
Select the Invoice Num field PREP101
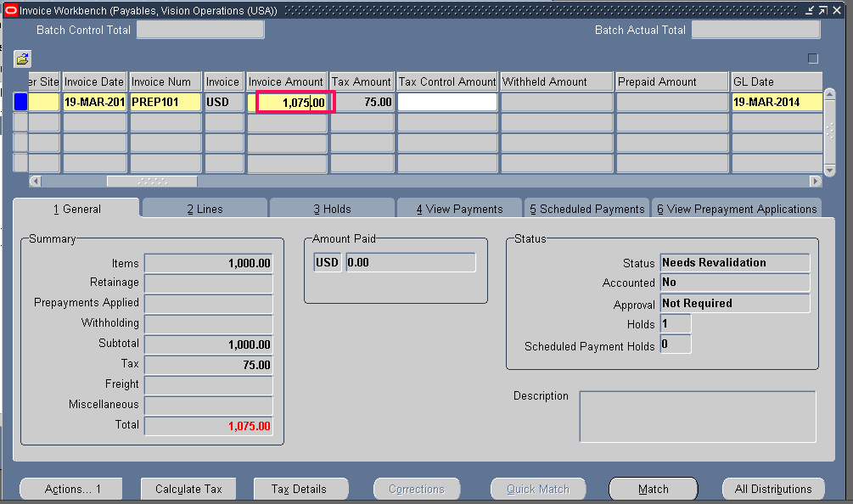[x=166, y=102]
